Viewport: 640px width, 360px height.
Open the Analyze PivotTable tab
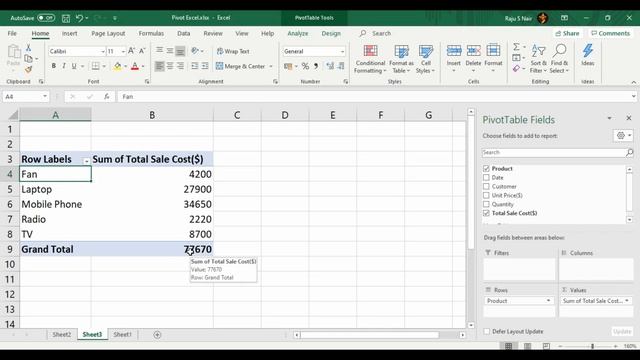(x=298, y=33)
